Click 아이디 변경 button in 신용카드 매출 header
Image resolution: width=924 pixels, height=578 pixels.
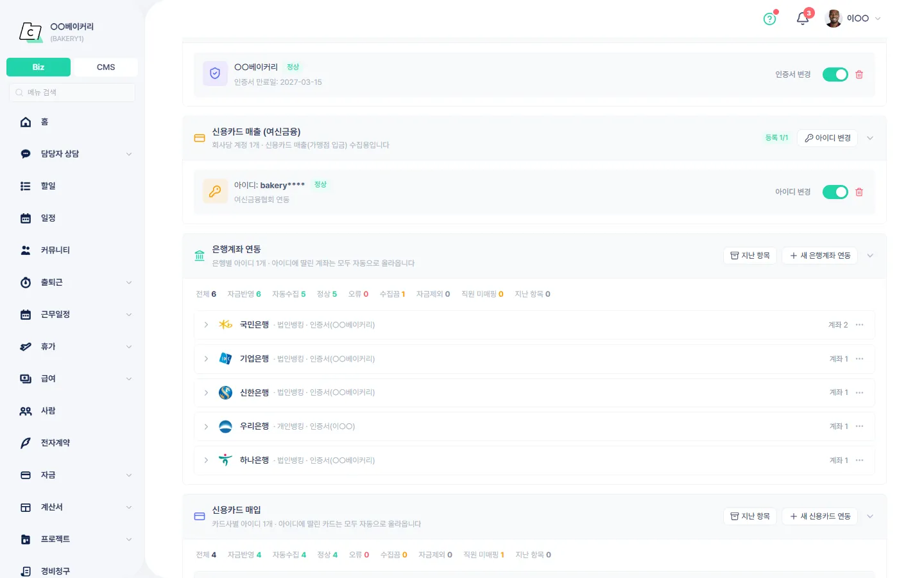coord(827,138)
